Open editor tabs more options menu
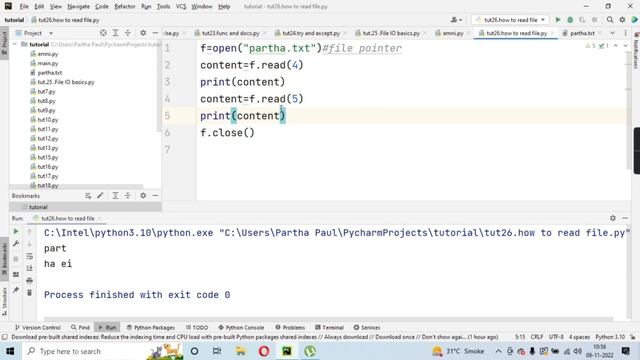Image resolution: width=640 pixels, height=360 pixels. 625,33
